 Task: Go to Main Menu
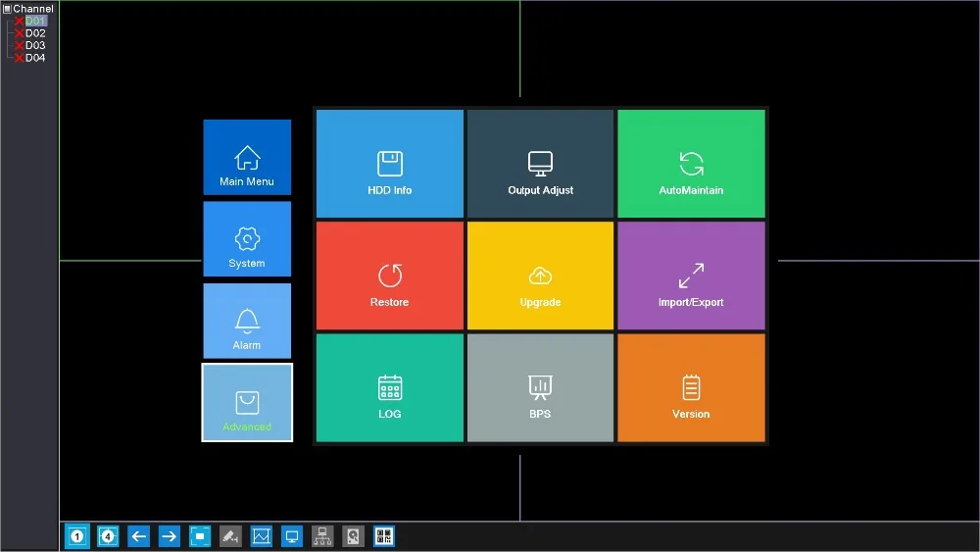[x=247, y=157]
